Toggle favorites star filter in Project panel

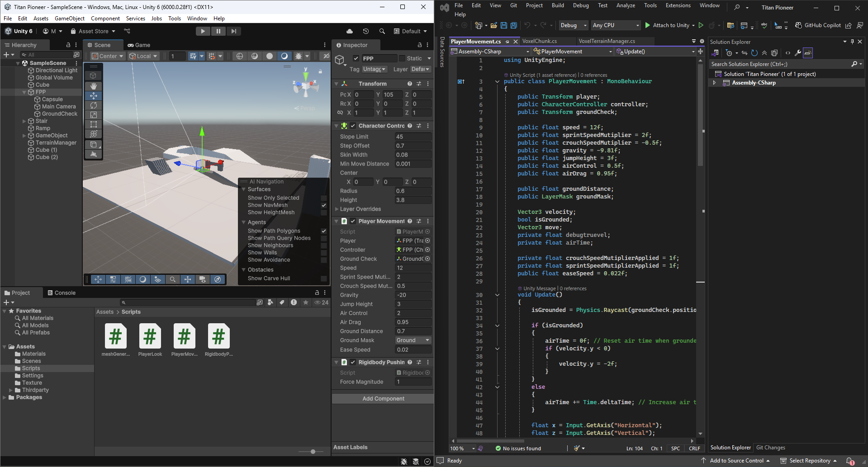pyautogui.click(x=306, y=302)
